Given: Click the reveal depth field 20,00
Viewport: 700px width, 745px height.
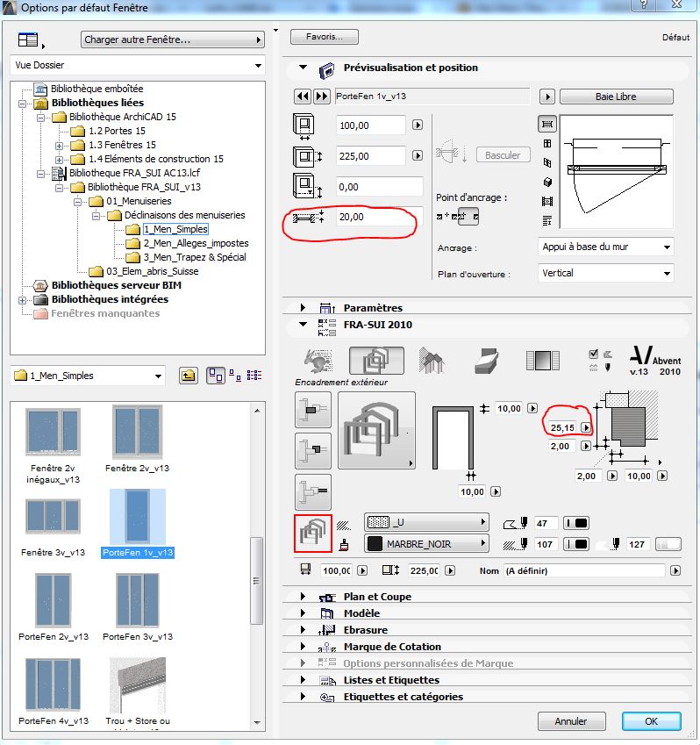Looking at the screenshot, I should click(380, 217).
